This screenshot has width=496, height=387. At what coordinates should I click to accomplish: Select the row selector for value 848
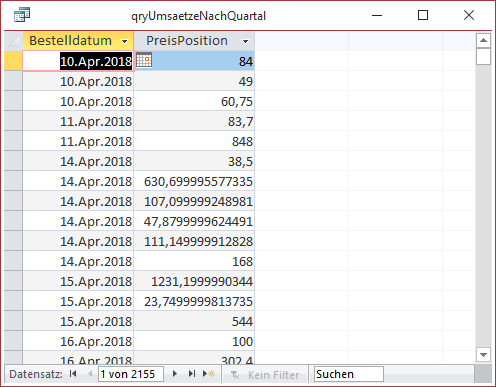[13, 141]
